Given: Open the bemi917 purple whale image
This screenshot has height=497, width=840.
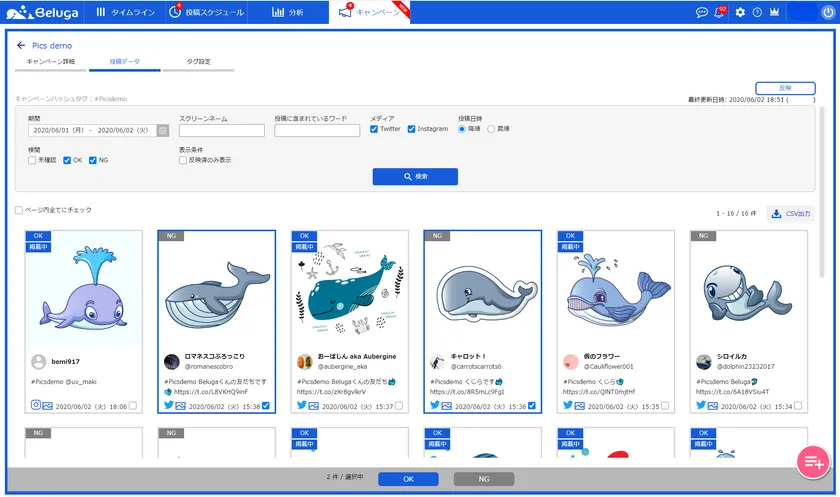Looking at the screenshot, I should point(84,289).
